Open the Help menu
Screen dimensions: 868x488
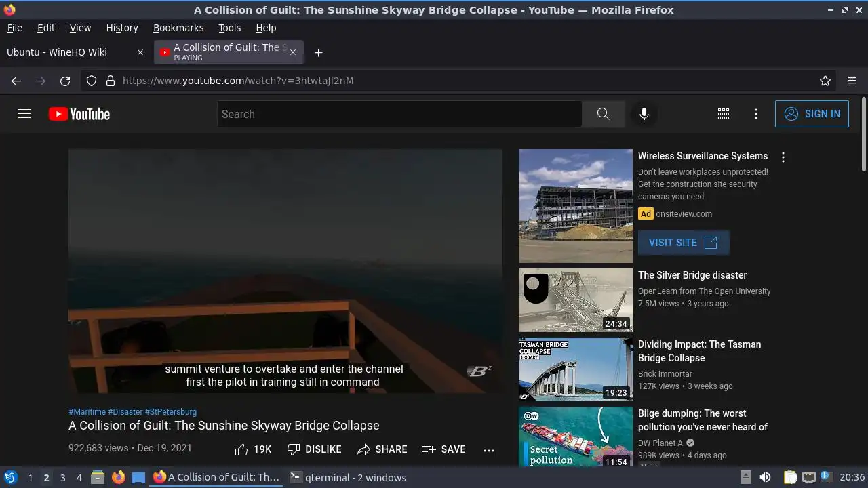[266, 28]
